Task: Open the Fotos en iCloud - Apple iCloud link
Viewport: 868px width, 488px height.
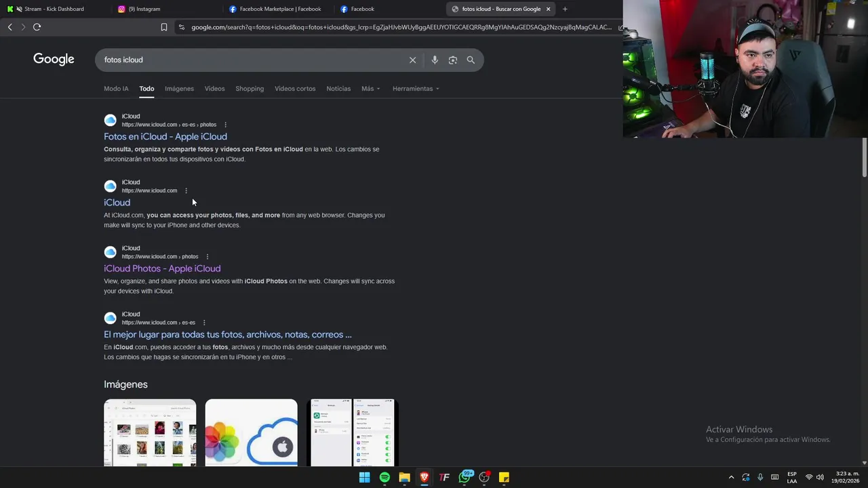Action: click(165, 136)
